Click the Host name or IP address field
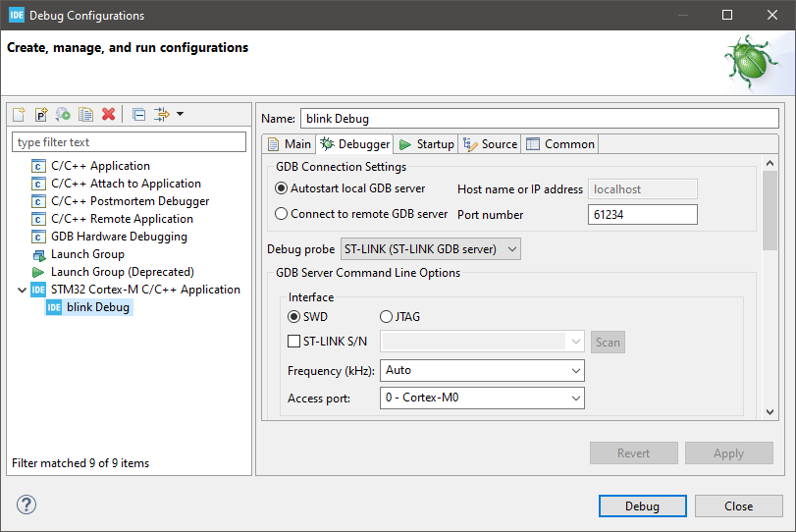Image resolution: width=796 pixels, height=532 pixels. click(x=643, y=188)
